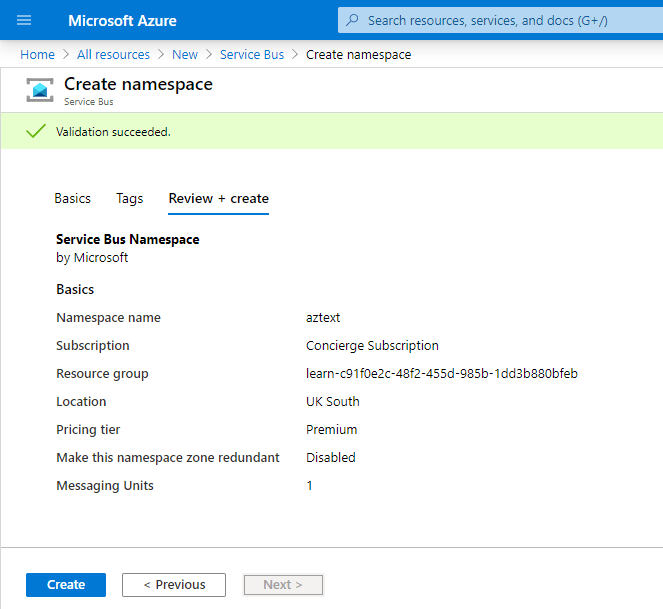Click the disabled Next > button
Screen dimensions: 663x609
pyautogui.click(x=283, y=584)
